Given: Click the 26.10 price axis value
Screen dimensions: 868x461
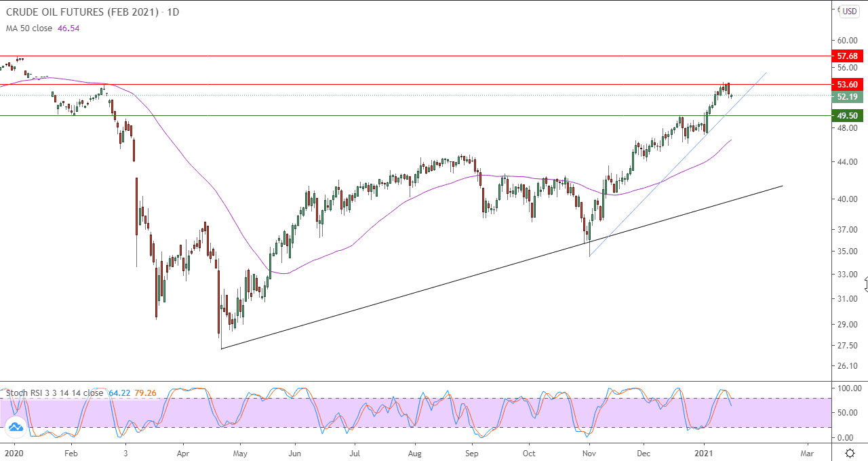Looking at the screenshot, I should point(848,366).
